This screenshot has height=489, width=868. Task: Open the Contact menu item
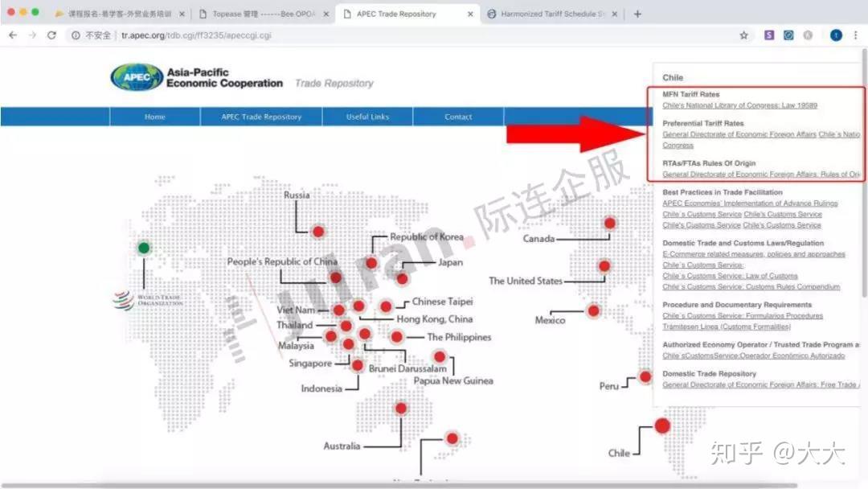pyautogui.click(x=458, y=117)
